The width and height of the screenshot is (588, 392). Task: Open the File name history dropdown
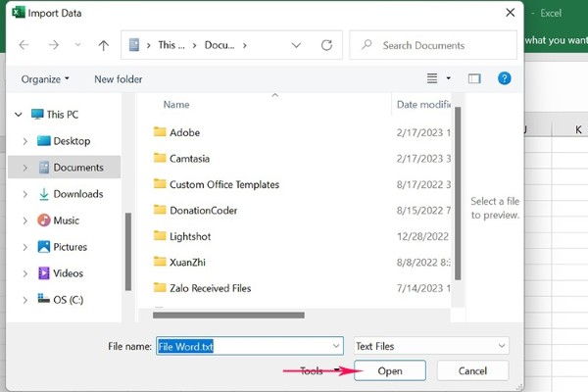point(336,346)
